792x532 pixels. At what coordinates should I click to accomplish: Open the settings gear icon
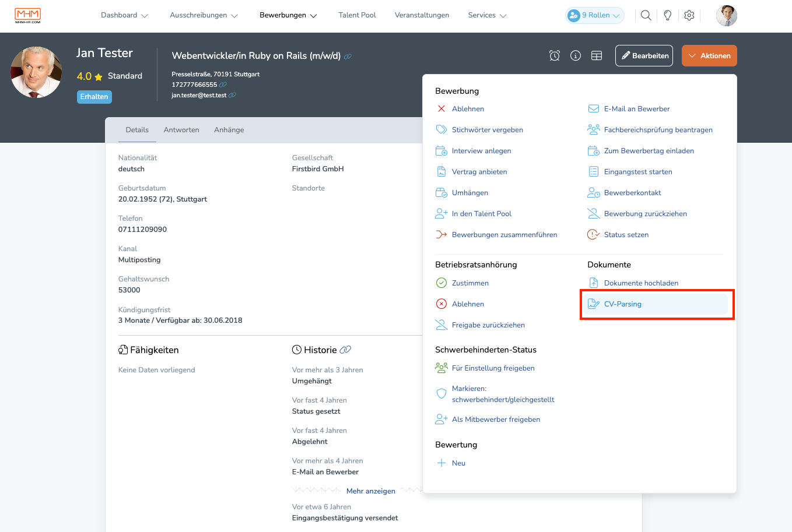pyautogui.click(x=689, y=16)
